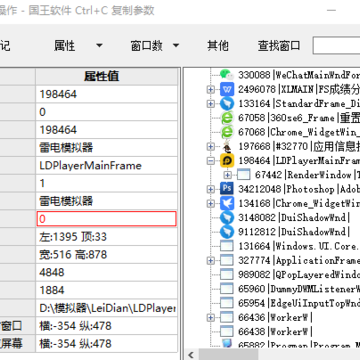Image resolution: width=360 pixels, height=360 pixels.
Task: Open the 属性 menu
Action: coord(65,45)
